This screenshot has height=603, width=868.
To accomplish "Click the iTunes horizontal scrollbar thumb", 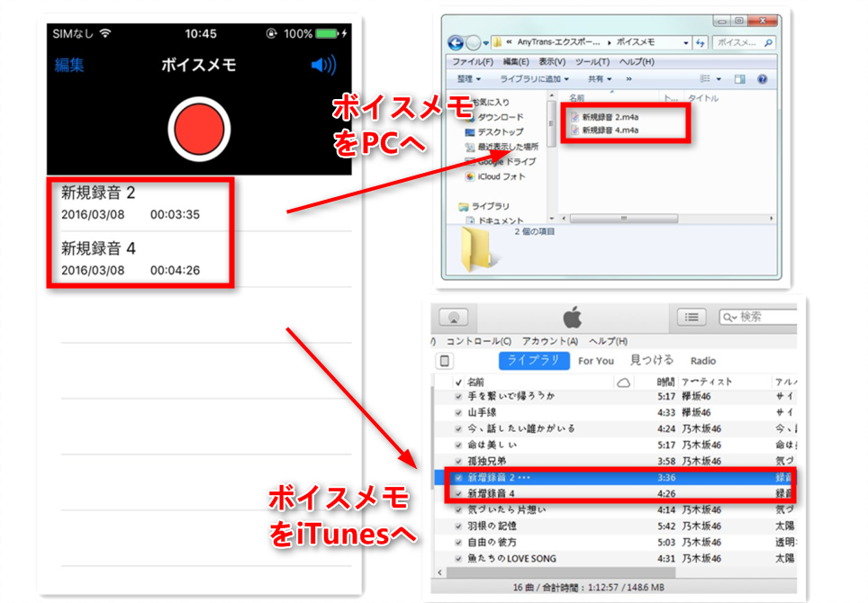I will (x=561, y=572).
